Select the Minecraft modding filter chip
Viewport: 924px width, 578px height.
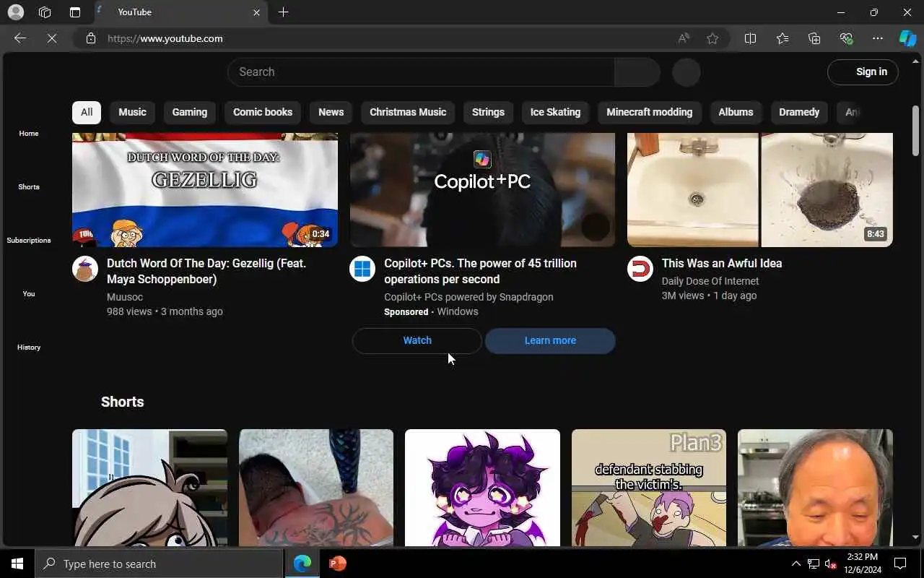coord(650,112)
